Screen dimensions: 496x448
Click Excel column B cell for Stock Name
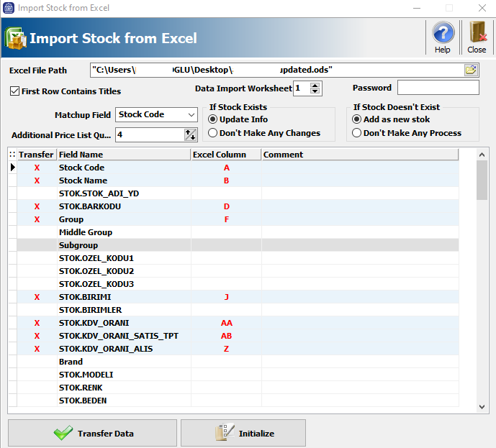click(226, 180)
